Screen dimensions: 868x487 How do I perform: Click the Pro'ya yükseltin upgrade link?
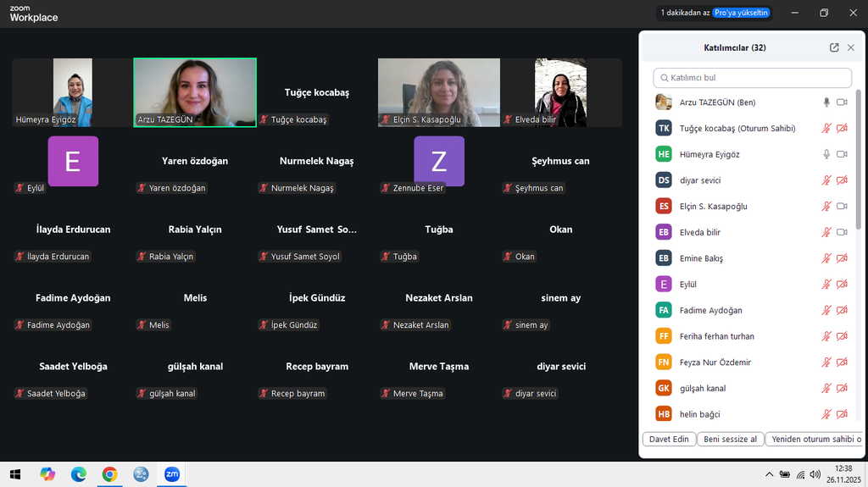(x=741, y=13)
